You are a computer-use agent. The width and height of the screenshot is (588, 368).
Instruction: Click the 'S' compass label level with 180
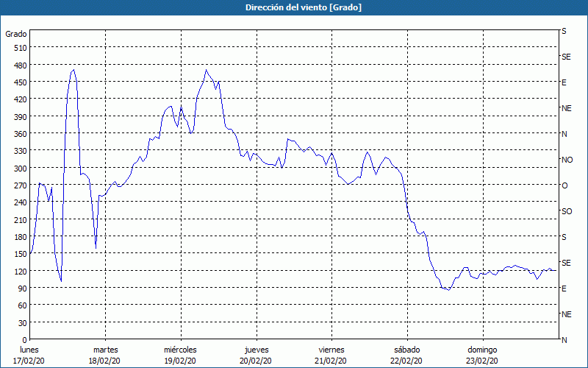(564, 237)
